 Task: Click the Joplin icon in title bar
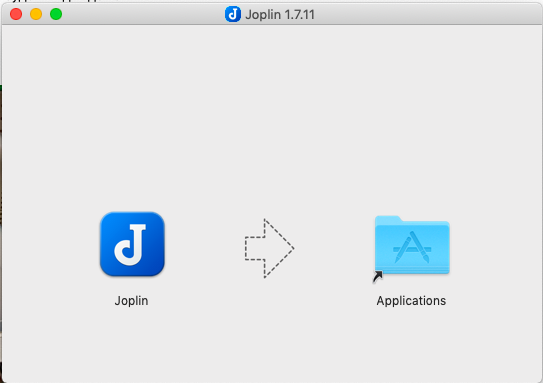point(233,15)
